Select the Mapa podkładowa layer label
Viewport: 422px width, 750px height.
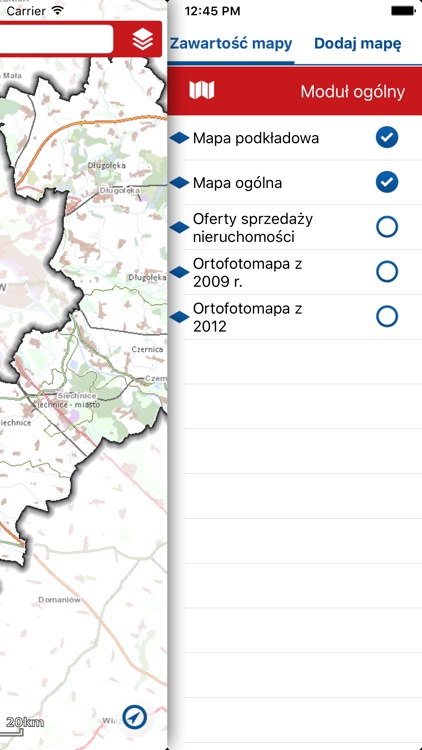[x=256, y=138]
